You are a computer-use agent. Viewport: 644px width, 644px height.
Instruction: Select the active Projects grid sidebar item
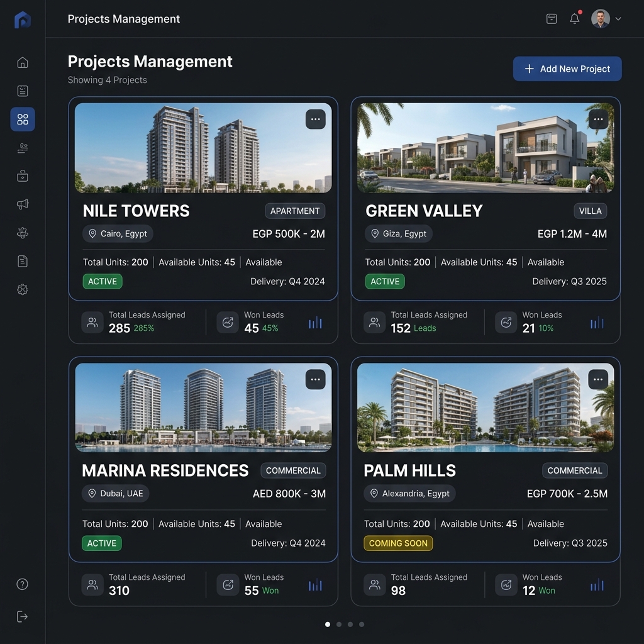point(23,119)
